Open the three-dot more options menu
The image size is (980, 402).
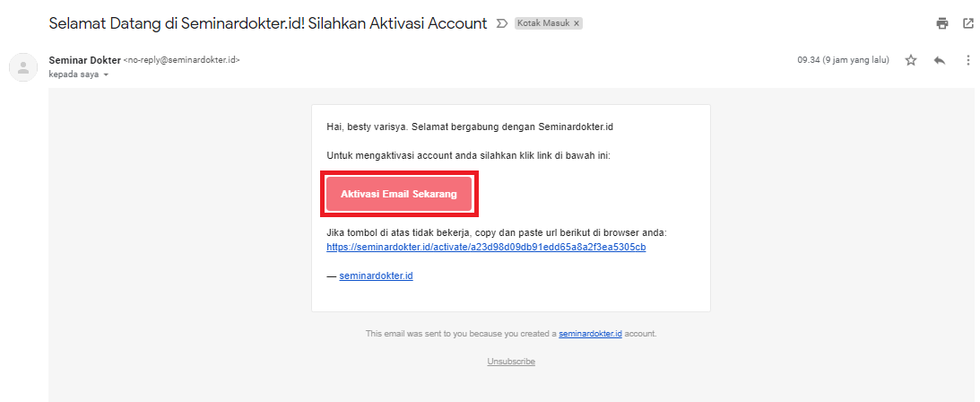[968, 60]
